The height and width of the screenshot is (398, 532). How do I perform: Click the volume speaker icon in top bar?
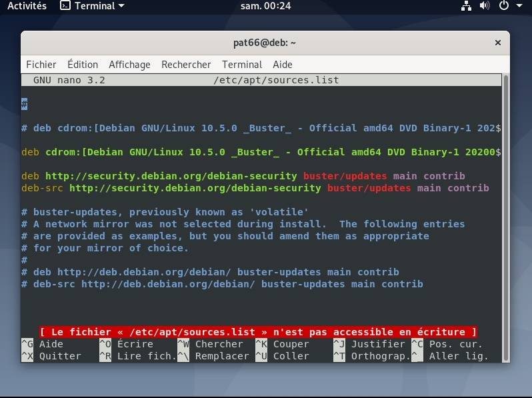485,6
